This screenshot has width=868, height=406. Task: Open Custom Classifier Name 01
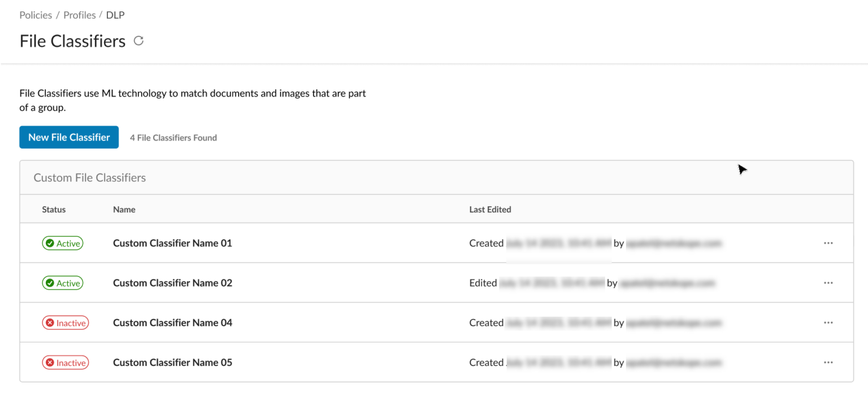[x=172, y=243]
